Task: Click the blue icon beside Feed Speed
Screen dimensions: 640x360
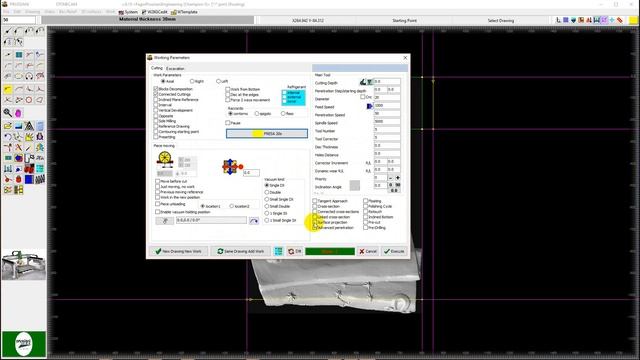Action: [x=370, y=106]
